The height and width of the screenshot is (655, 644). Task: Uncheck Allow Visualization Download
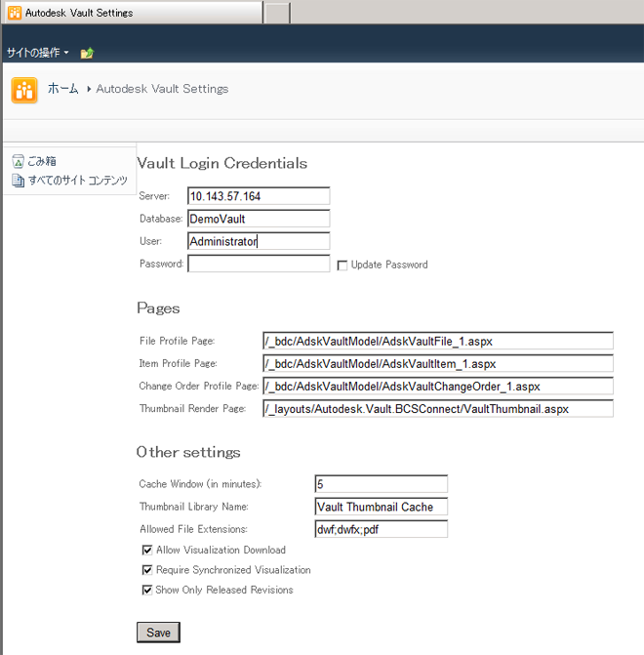(147, 550)
